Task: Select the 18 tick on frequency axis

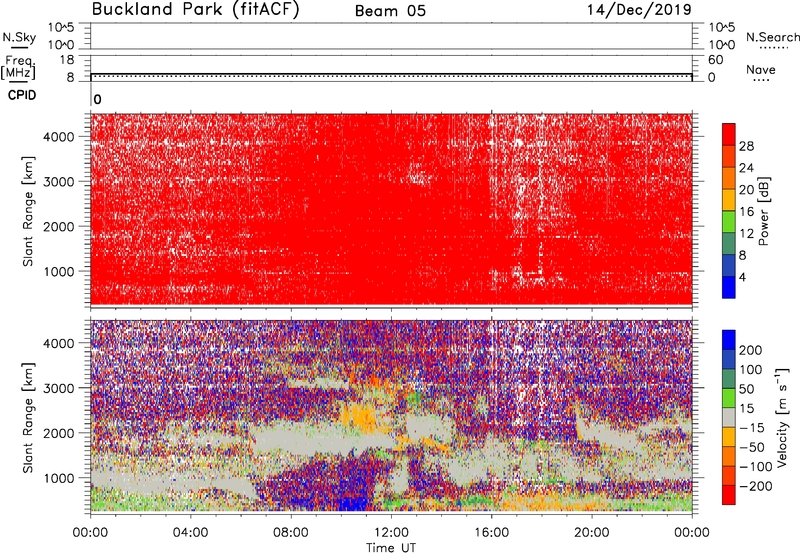Action: coord(67,60)
